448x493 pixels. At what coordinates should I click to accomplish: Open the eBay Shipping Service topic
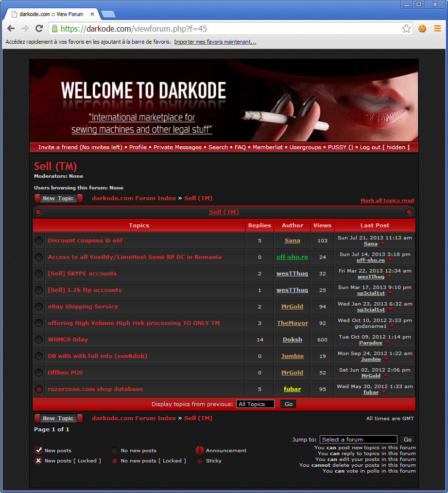(83, 306)
